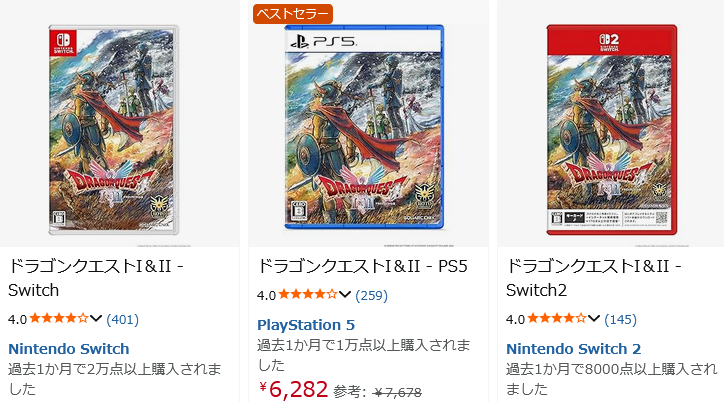This screenshot has height=402, width=724.
Task: Click the Switch2 edition star rating
Action: tap(556, 320)
